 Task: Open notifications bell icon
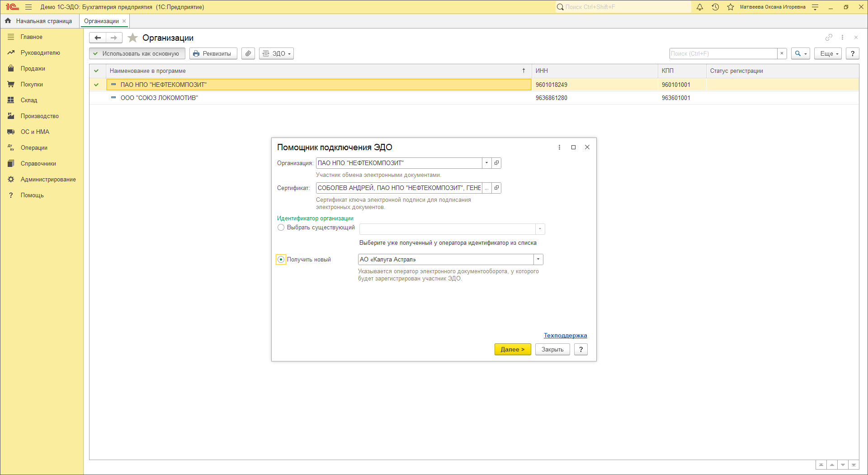point(700,7)
